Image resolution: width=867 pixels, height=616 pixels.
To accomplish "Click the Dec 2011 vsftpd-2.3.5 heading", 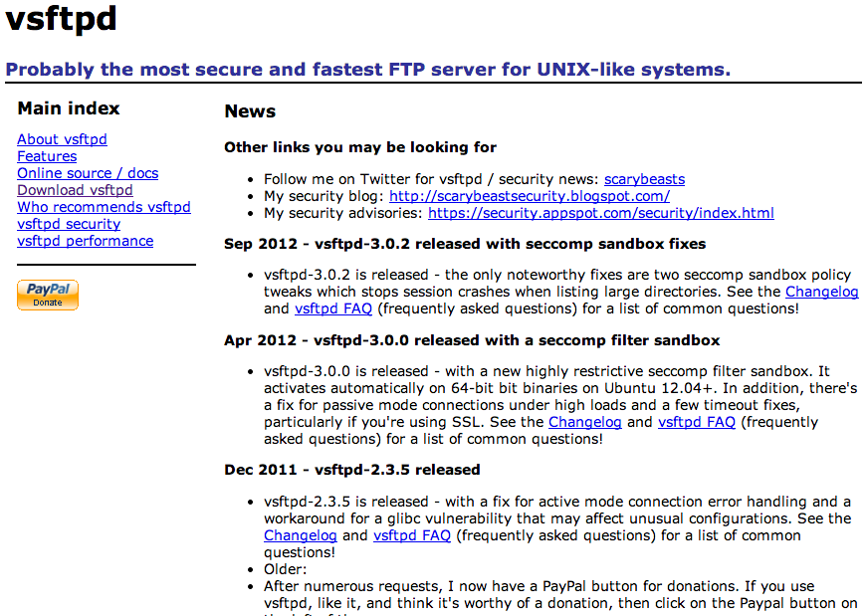I will pos(352,470).
